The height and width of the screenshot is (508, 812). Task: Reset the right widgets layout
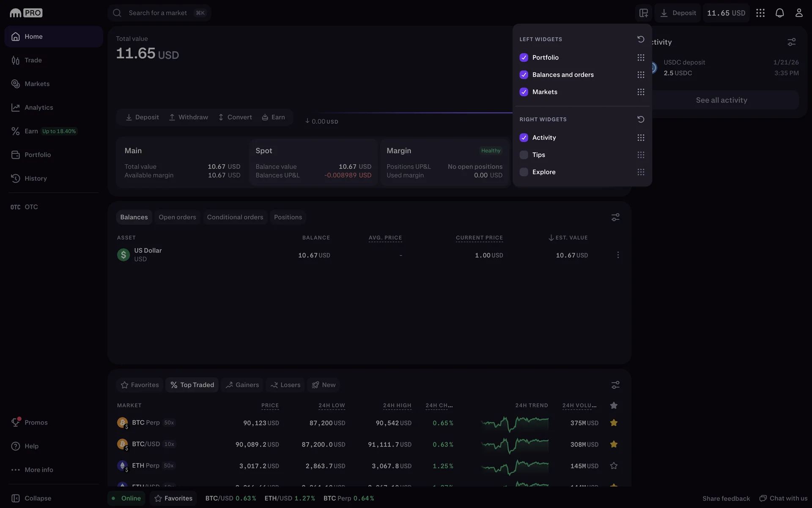(x=641, y=119)
